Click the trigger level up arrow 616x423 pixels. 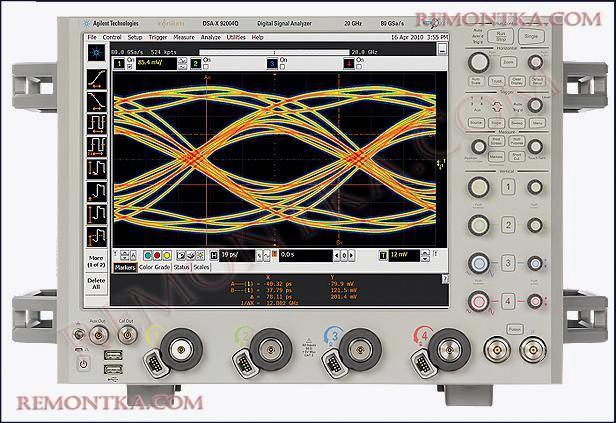click(x=425, y=253)
